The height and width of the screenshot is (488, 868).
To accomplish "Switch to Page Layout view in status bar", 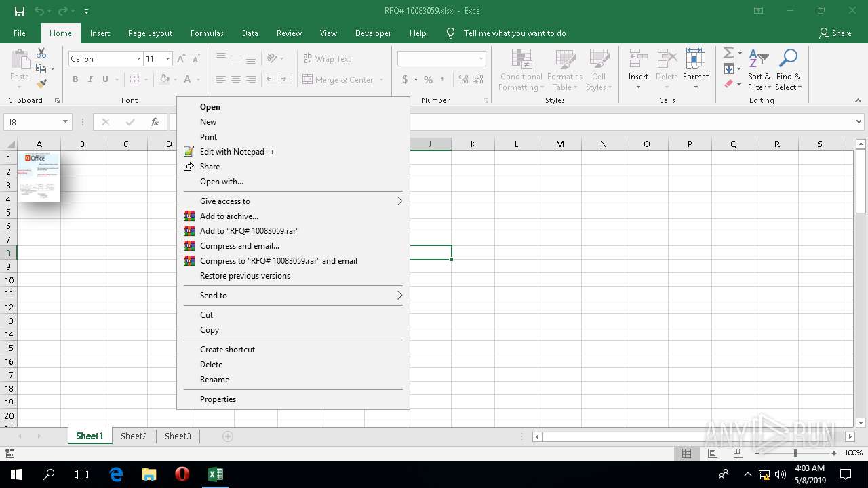I will pyautogui.click(x=712, y=453).
